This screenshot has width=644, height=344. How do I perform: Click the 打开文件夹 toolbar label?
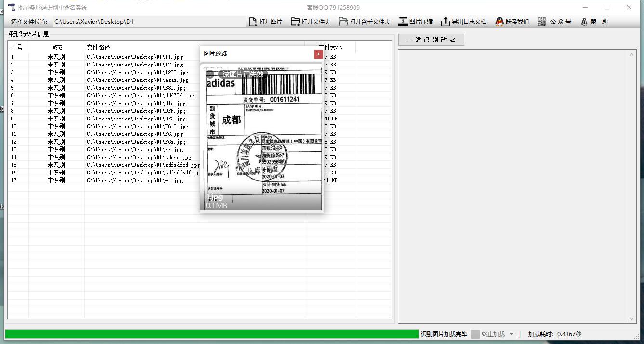coord(316,22)
